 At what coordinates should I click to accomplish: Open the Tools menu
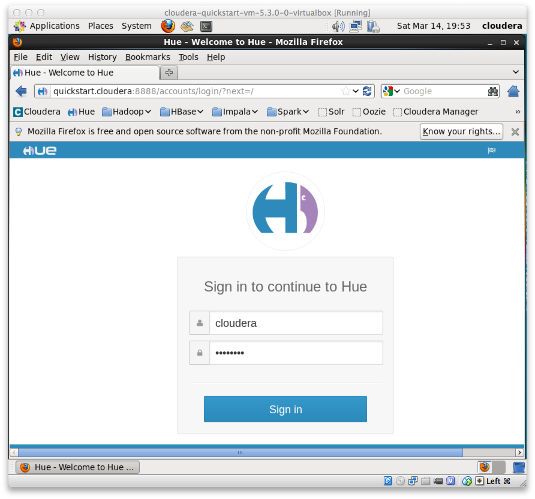point(188,57)
